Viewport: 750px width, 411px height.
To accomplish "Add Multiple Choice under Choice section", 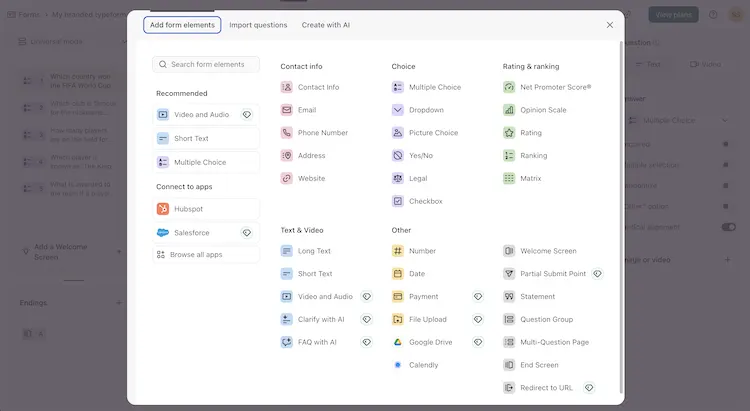I will click(x=426, y=87).
